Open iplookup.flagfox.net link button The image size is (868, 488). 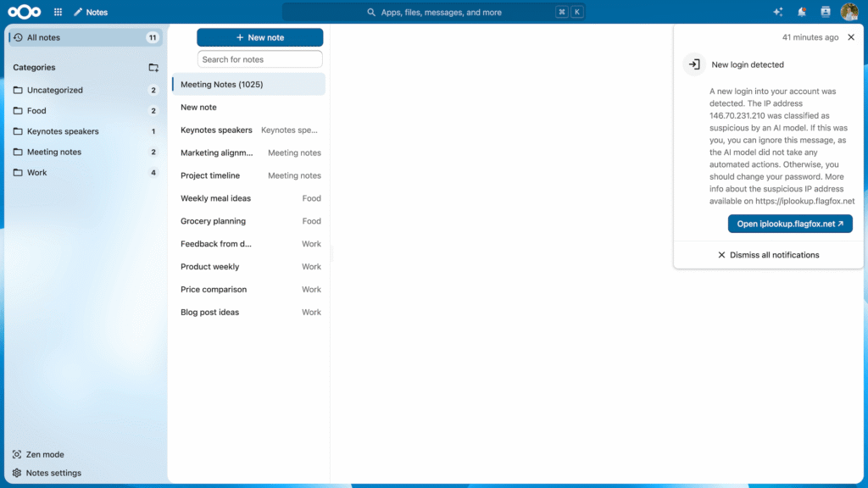tap(790, 224)
